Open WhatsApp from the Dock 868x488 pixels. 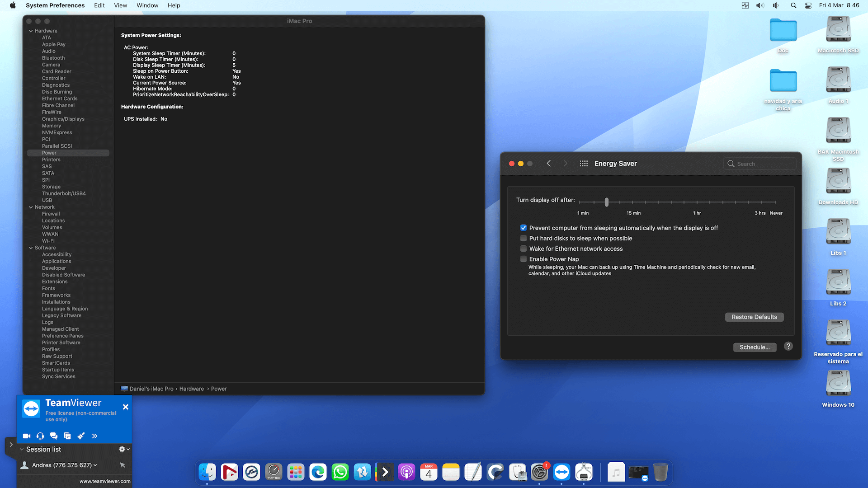pyautogui.click(x=340, y=472)
